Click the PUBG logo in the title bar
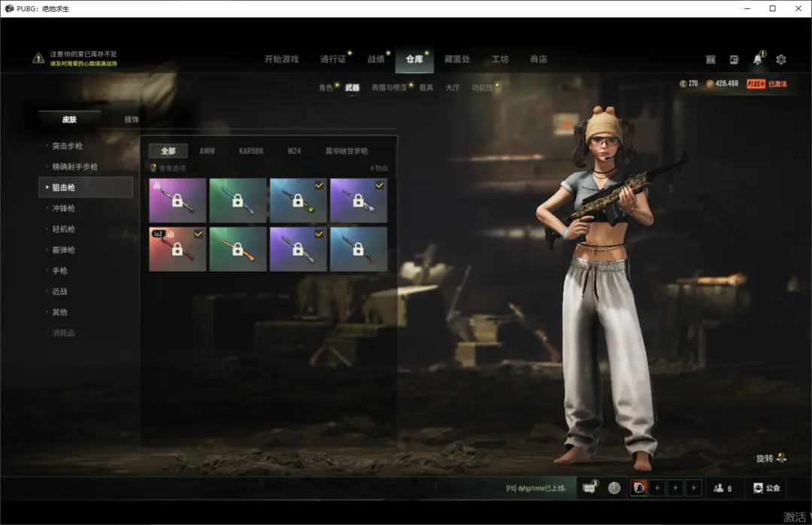Screen dimensions: 812x525 coord(9,8)
